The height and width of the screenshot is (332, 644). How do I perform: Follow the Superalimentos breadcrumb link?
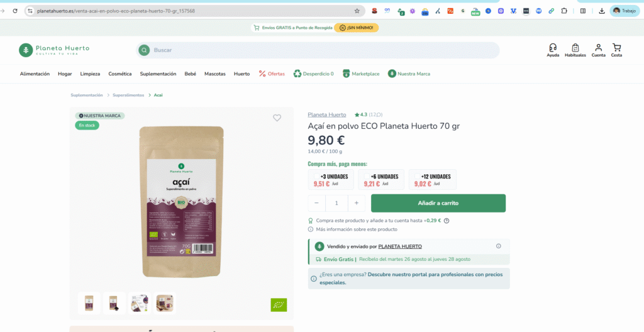[128, 95]
